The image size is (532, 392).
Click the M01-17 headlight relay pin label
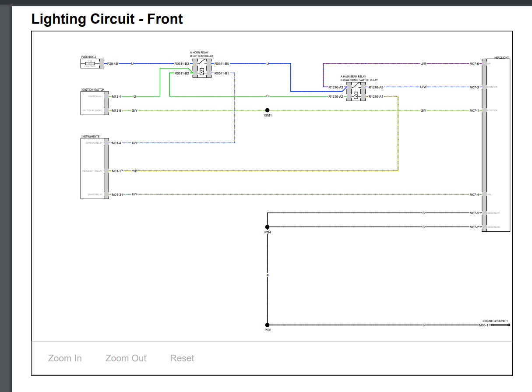click(117, 171)
